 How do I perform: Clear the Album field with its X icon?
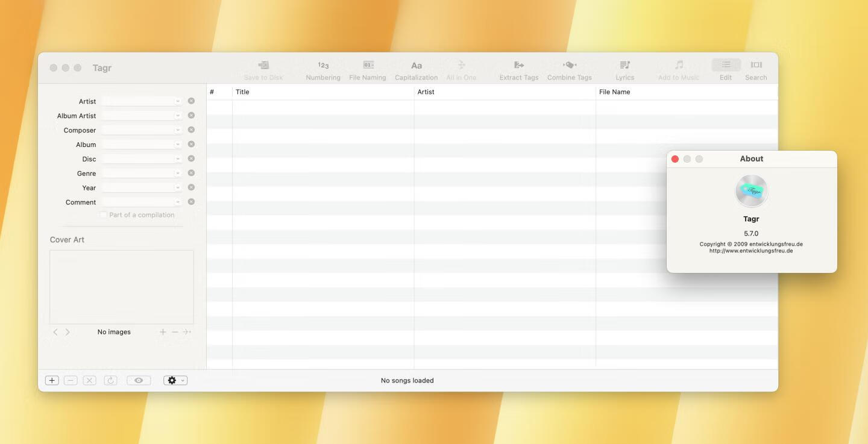tap(191, 145)
